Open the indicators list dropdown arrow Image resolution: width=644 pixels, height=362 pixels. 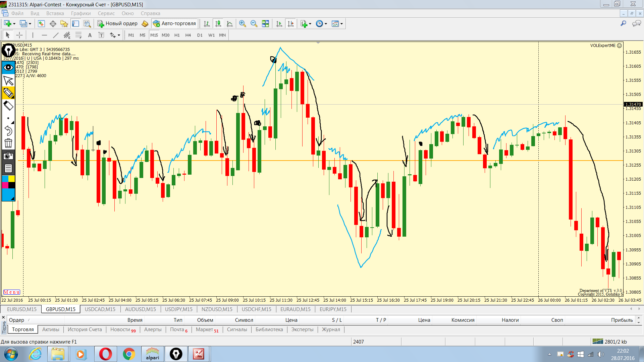310,24
